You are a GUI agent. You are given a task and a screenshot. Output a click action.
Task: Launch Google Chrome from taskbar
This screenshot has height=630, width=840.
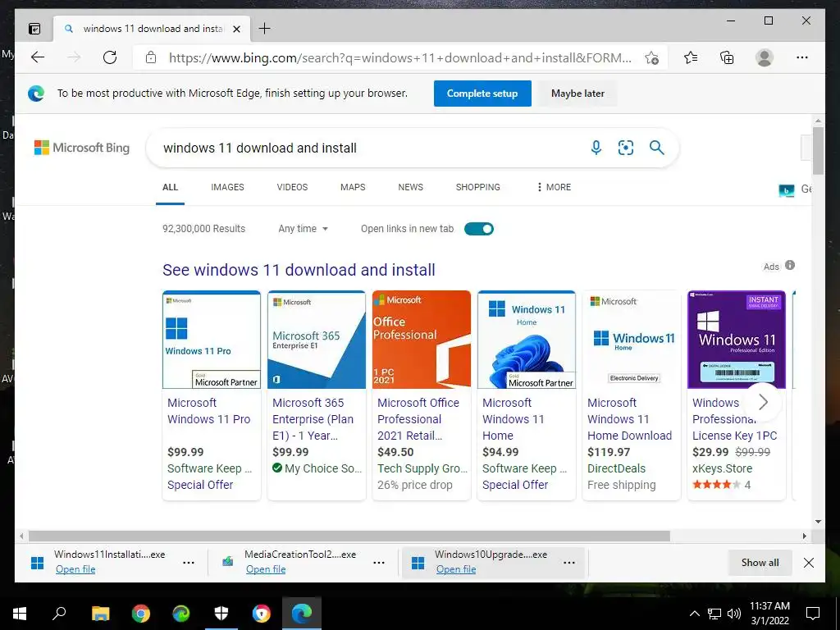[141, 614]
